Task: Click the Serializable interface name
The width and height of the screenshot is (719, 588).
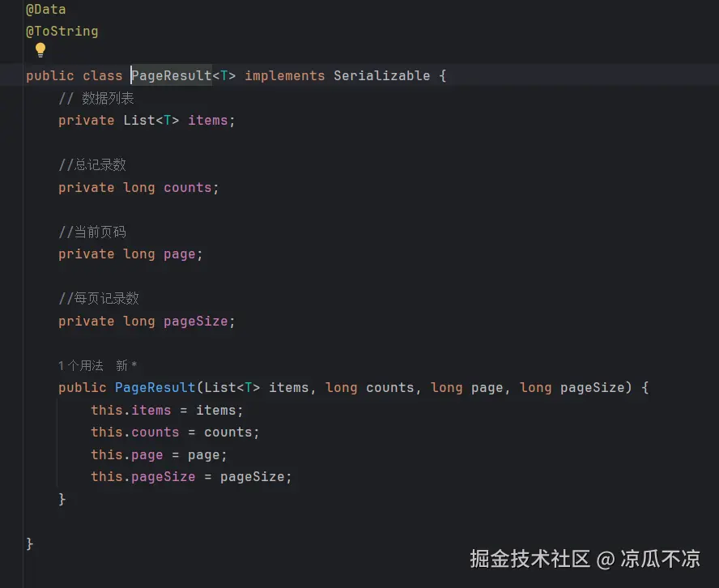Action: coord(381,76)
